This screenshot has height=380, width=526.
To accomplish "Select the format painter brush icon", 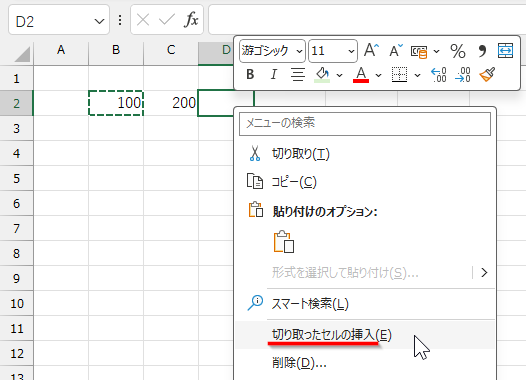I will click(487, 74).
